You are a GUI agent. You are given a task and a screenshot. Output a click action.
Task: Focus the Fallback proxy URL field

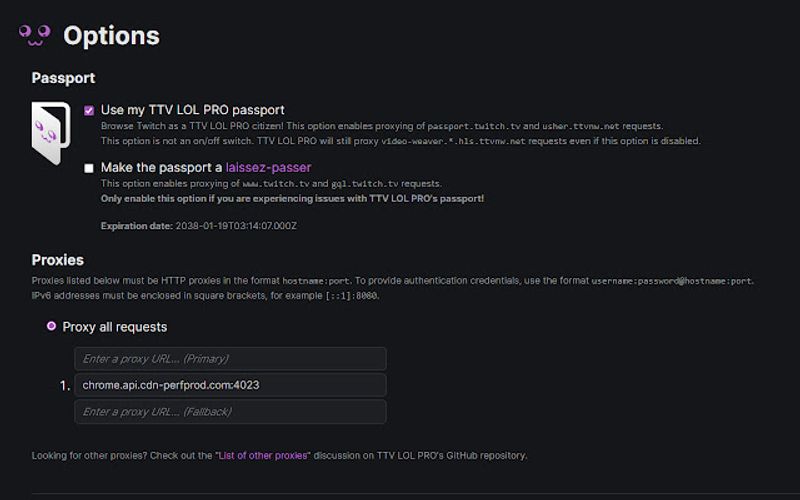click(230, 412)
